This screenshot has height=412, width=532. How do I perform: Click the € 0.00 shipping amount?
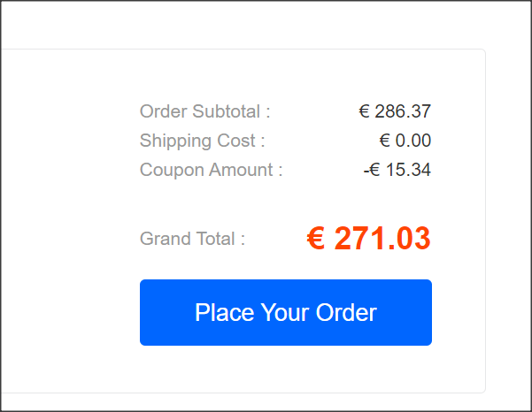405,141
